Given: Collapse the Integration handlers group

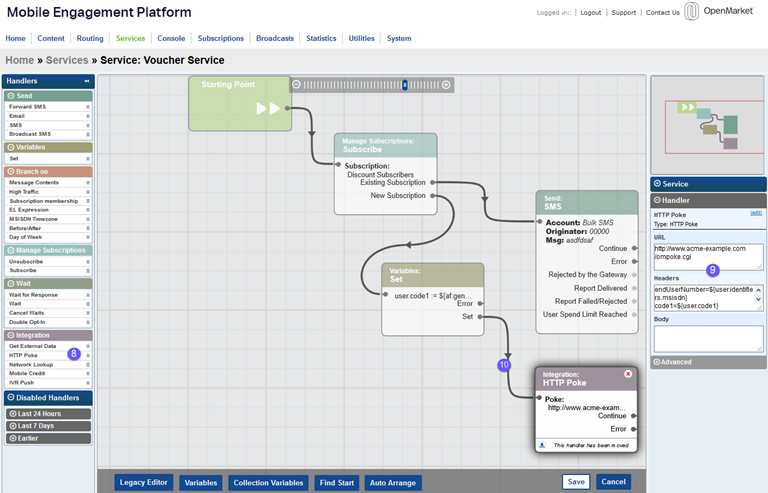Looking at the screenshot, I should tap(11, 335).
